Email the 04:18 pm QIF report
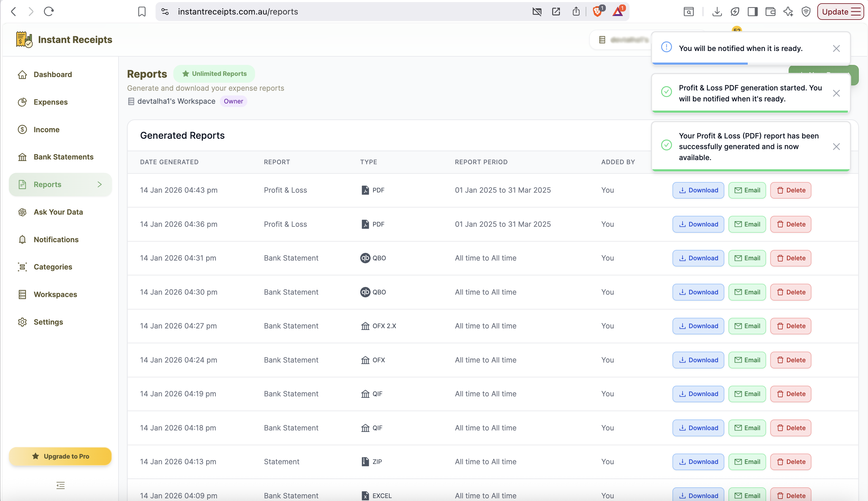 (x=747, y=428)
